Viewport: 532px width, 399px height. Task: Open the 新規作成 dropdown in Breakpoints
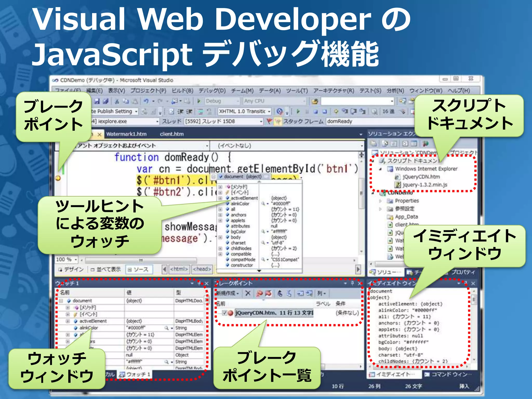click(228, 293)
